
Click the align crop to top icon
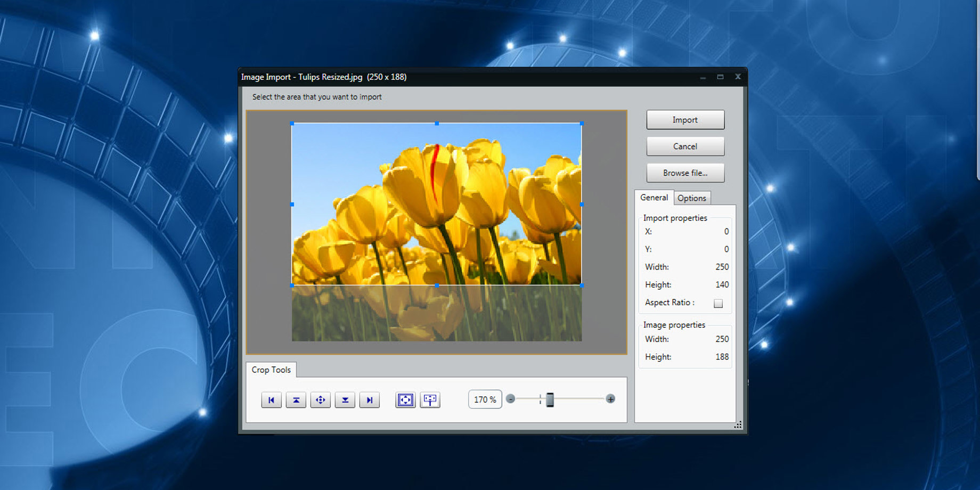tap(296, 400)
